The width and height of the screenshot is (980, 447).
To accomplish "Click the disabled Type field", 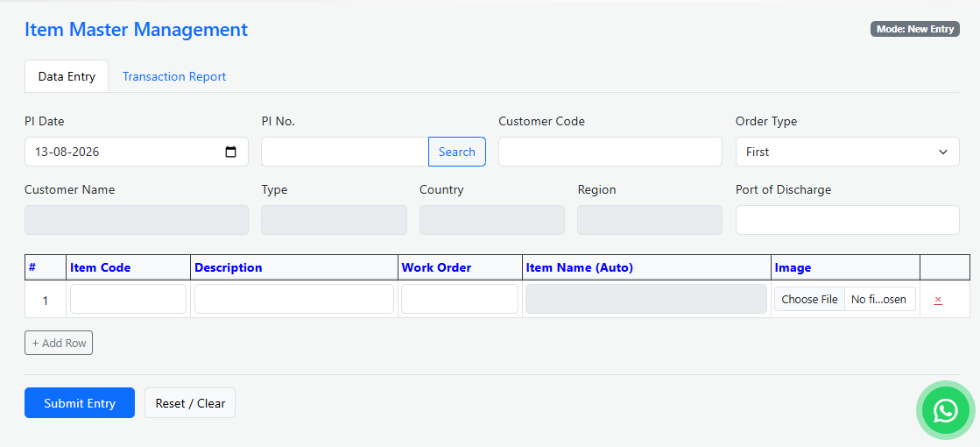I will (334, 220).
